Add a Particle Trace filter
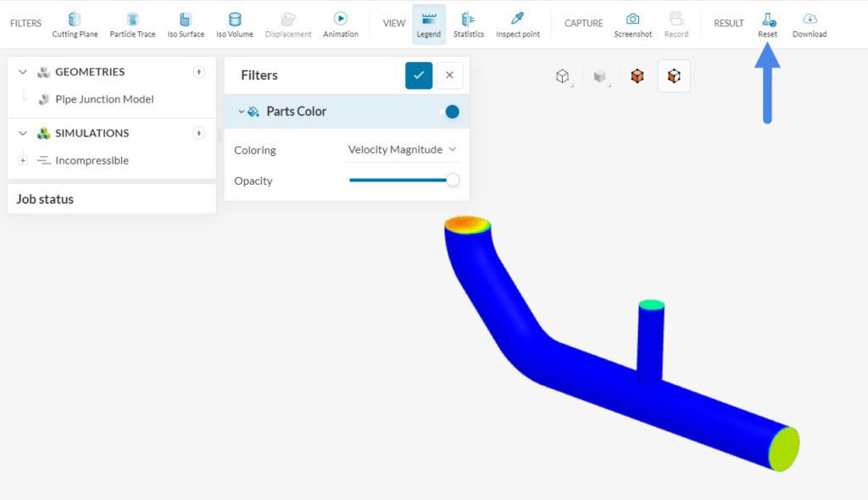This screenshot has width=868, height=500. pyautogui.click(x=132, y=24)
